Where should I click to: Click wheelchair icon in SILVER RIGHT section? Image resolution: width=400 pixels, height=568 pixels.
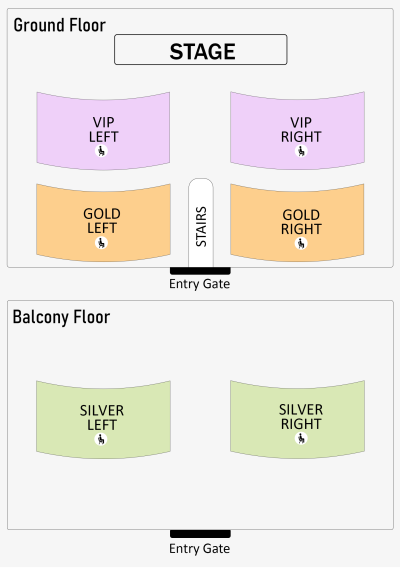(301, 438)
